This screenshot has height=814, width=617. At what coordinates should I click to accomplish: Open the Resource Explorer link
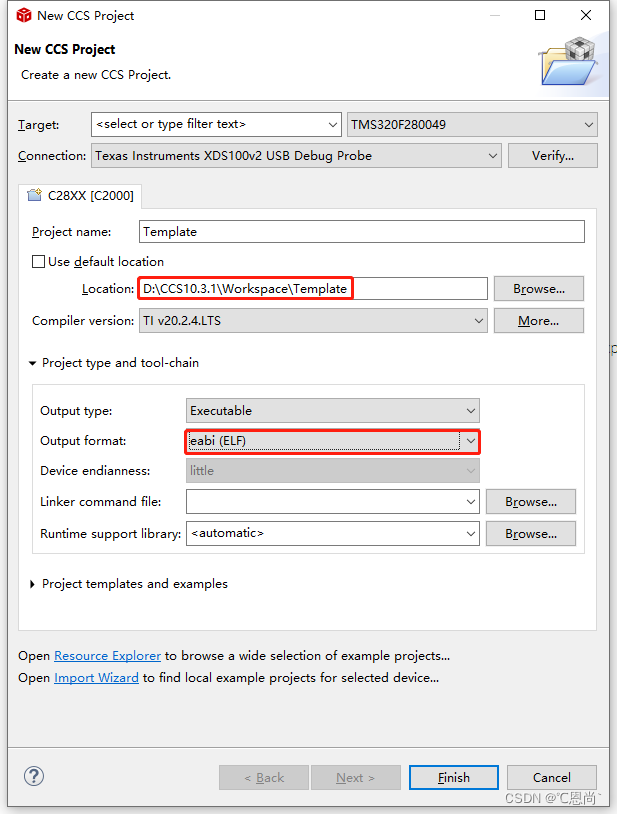[x=107, y=656]
